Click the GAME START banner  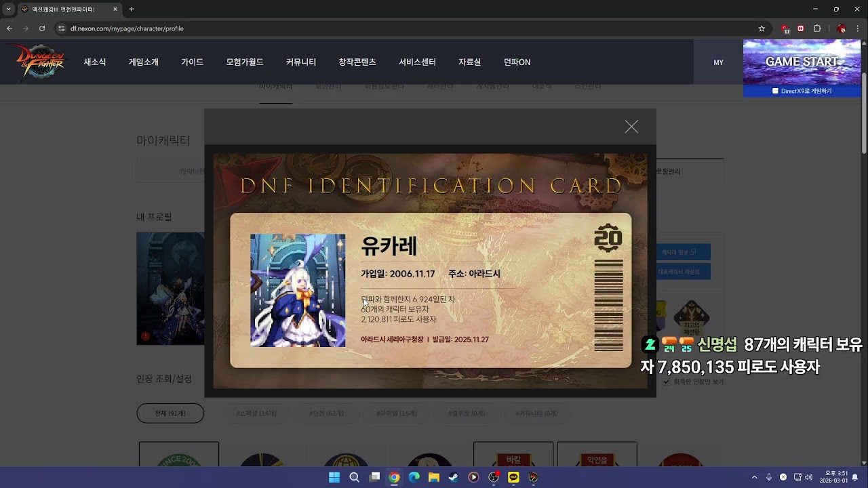[802, 62]
